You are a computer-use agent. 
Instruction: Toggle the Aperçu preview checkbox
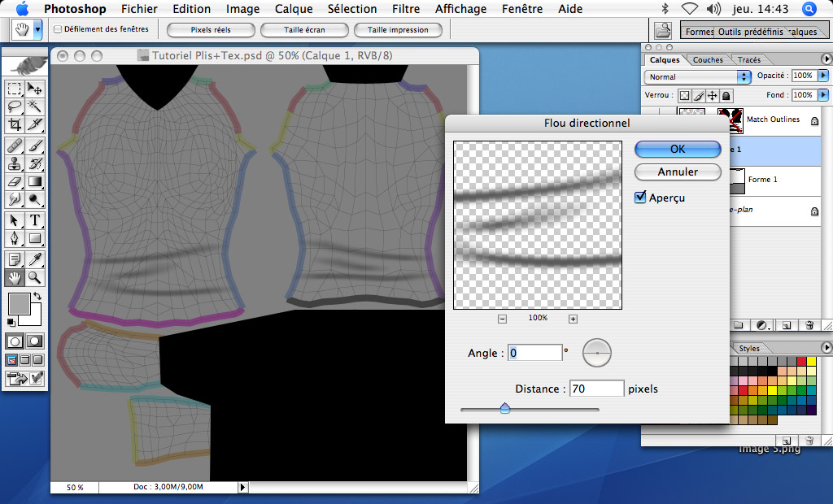tap(641, 198)
